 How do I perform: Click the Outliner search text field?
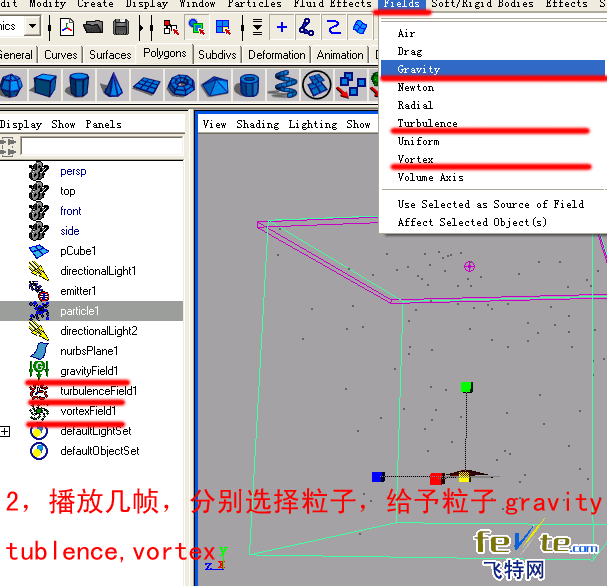102,146
